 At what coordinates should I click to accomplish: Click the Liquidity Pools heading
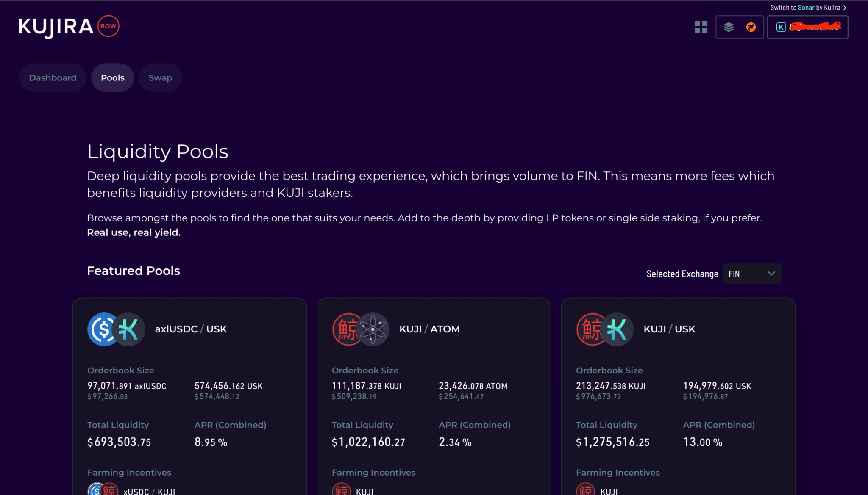click(x=158, y=152)
